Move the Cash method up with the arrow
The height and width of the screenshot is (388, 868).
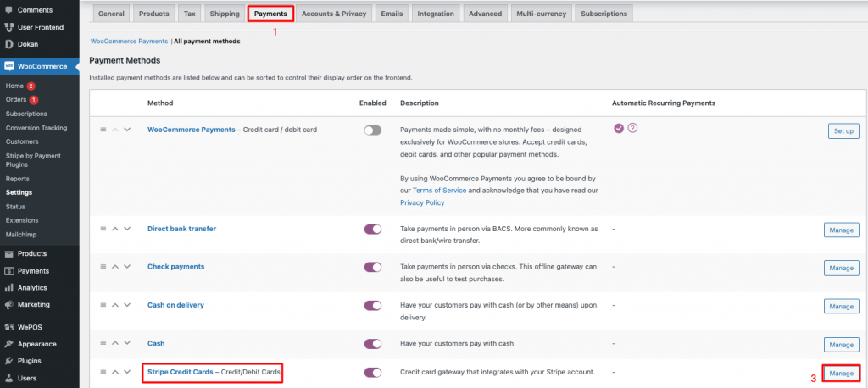pos(115,343)
